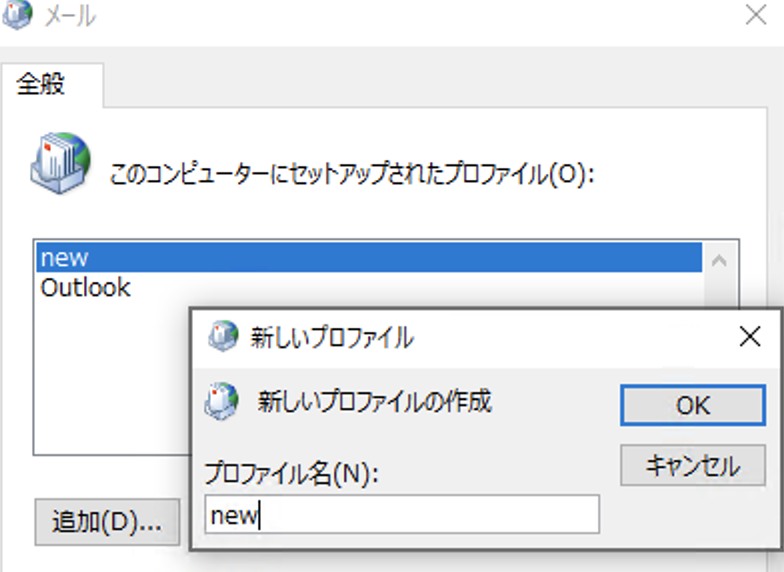Click the このコンピューターにセットアップされたプロファイル label
The height and width of the screenshot is (572, 784).
[x=351, y=174]
